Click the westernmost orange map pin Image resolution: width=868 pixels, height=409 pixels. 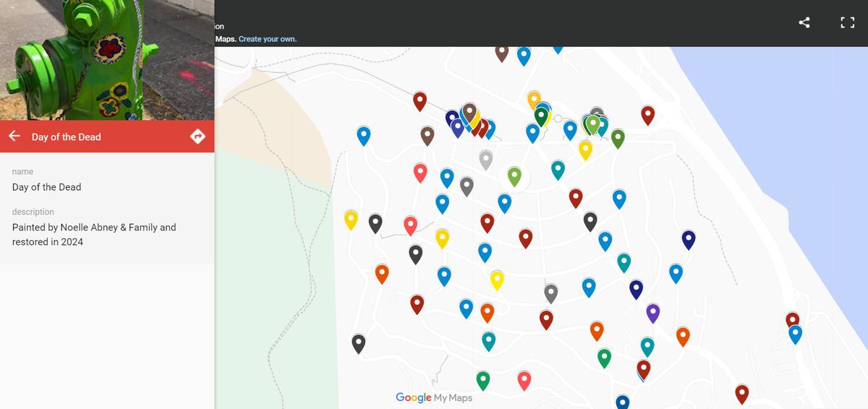pos(382,273)
